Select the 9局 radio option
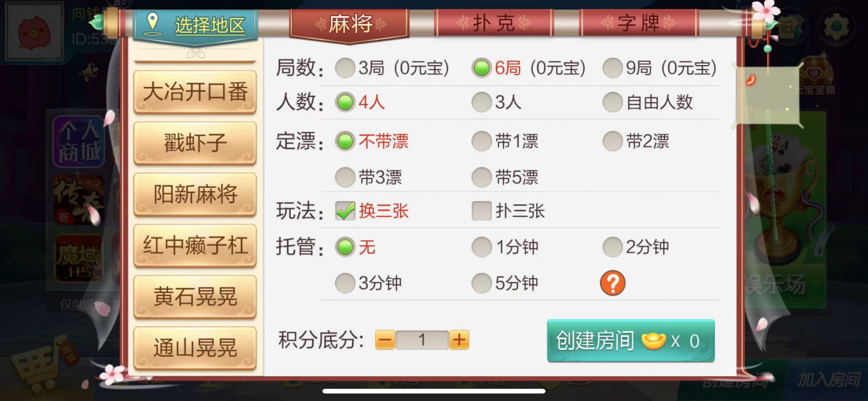This screenshot has height=401, width=868. 612,68
